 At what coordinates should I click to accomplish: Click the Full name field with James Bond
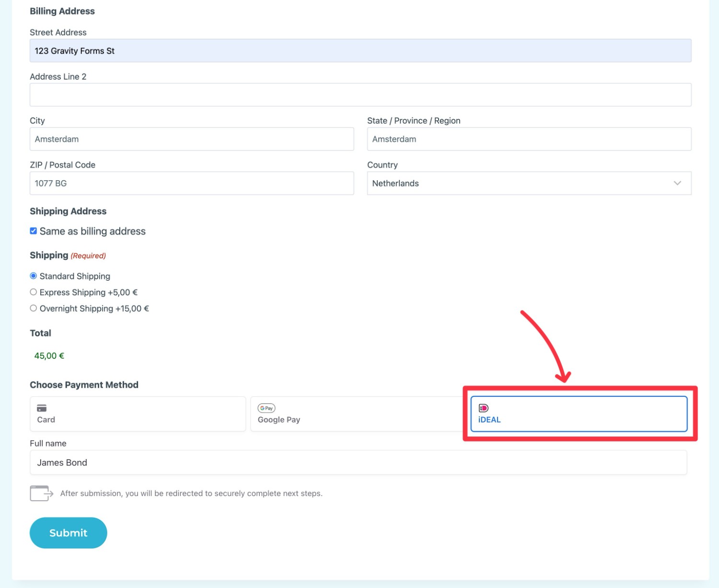pyautogui.click(x=359, y=462)
